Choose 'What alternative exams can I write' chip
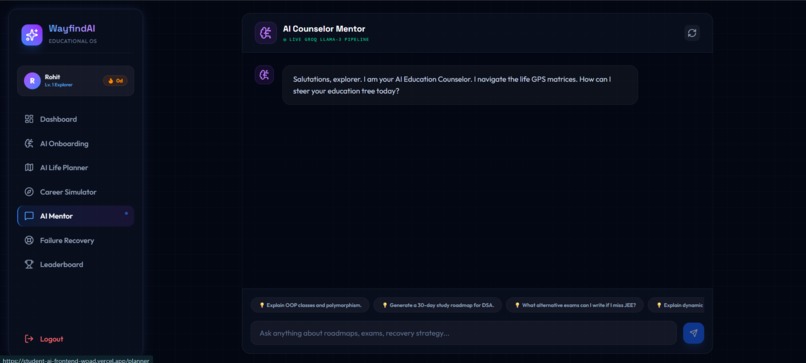806x363 pixels. 575,305
